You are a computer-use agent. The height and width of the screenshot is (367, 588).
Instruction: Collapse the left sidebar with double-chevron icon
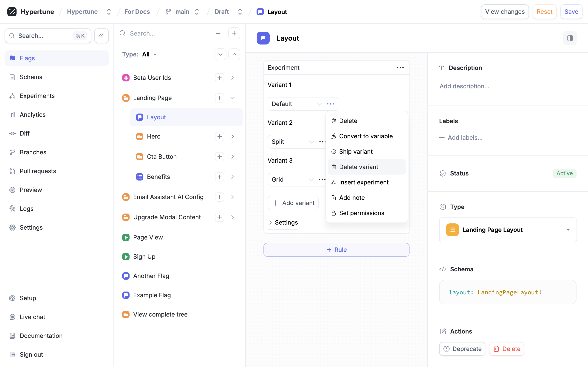101,36
